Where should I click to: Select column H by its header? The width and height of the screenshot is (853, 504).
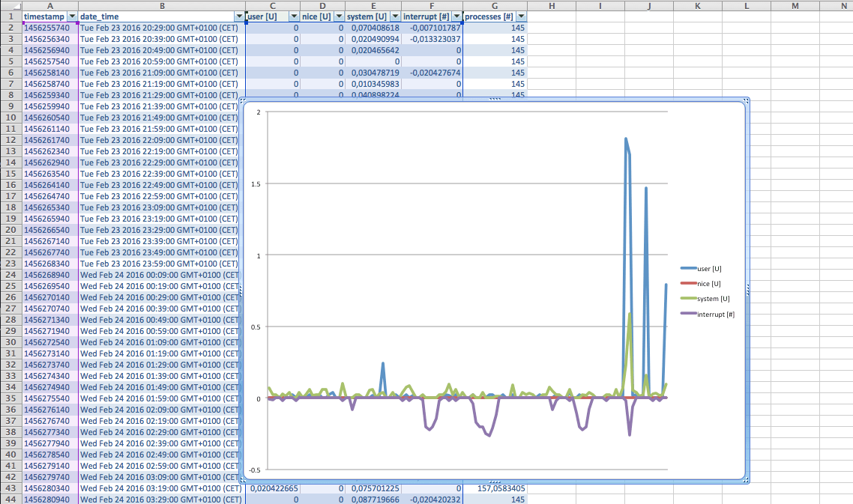tap(551, 5)
